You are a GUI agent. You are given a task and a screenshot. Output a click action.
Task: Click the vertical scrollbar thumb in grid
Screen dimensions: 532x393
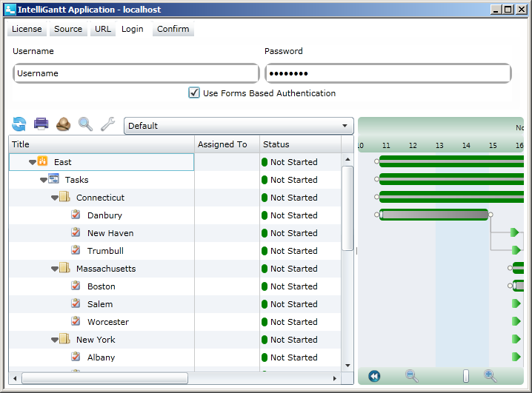348,209
